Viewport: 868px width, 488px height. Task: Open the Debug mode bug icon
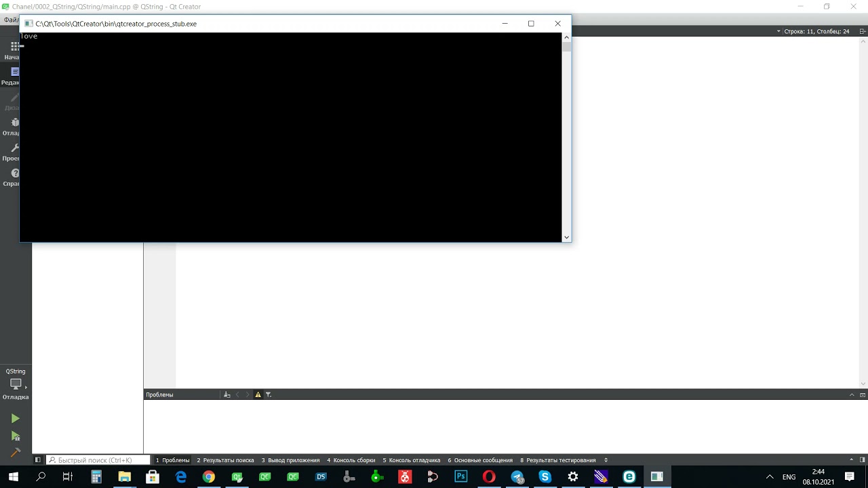coord(15,123)
